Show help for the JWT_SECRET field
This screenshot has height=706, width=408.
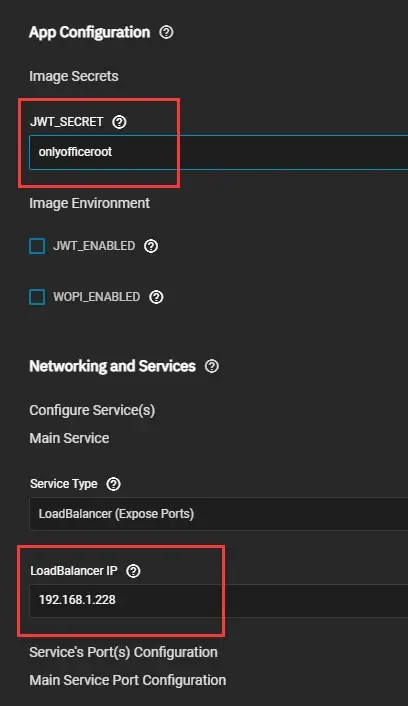click(119, 122)
